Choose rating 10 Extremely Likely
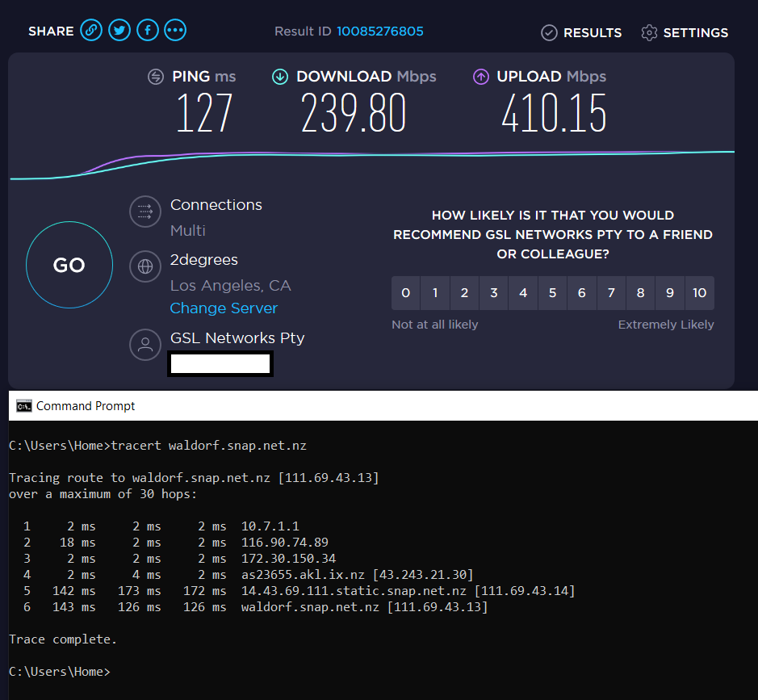 699,293
